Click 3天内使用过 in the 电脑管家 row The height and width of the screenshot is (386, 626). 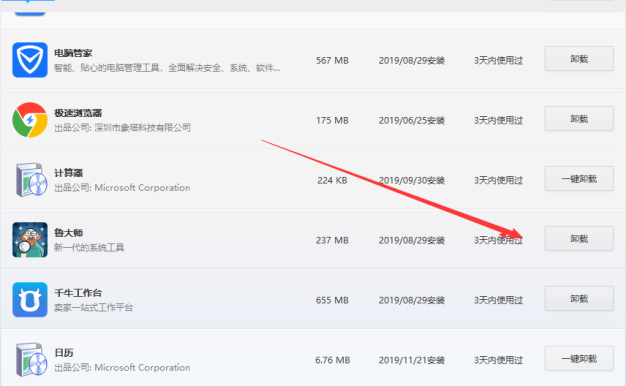[498, 60]
